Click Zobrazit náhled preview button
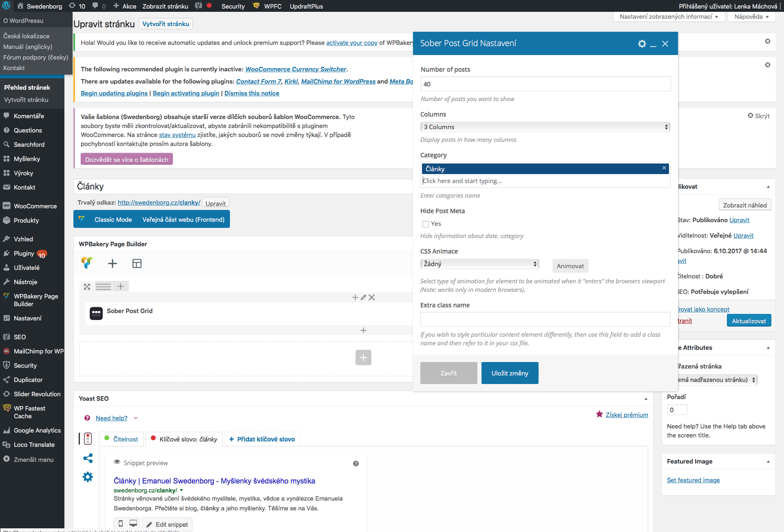 (x=744, y=205)
